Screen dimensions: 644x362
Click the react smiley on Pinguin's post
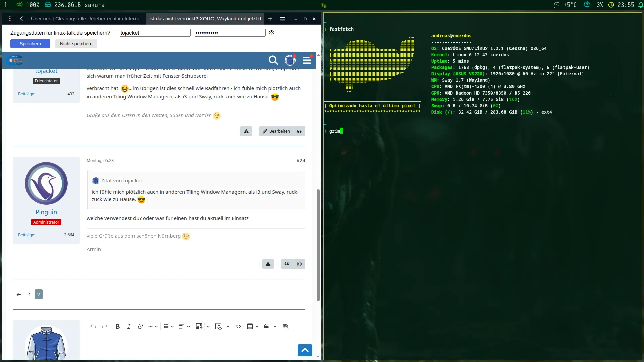(x=299, y=264)
